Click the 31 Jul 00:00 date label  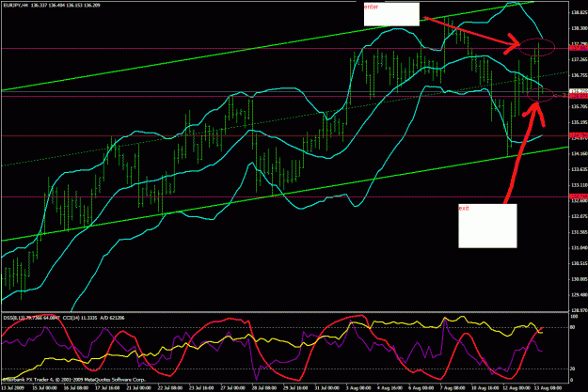click(x=327, y=388)
